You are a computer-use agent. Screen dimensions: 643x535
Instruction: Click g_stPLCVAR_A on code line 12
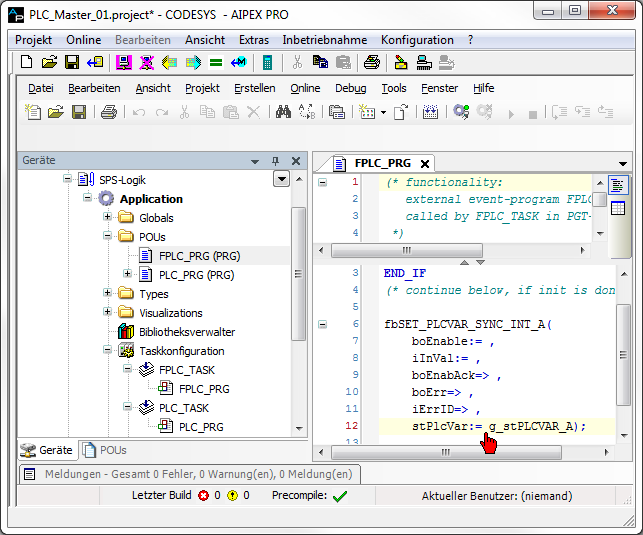(x=531, y=426)
